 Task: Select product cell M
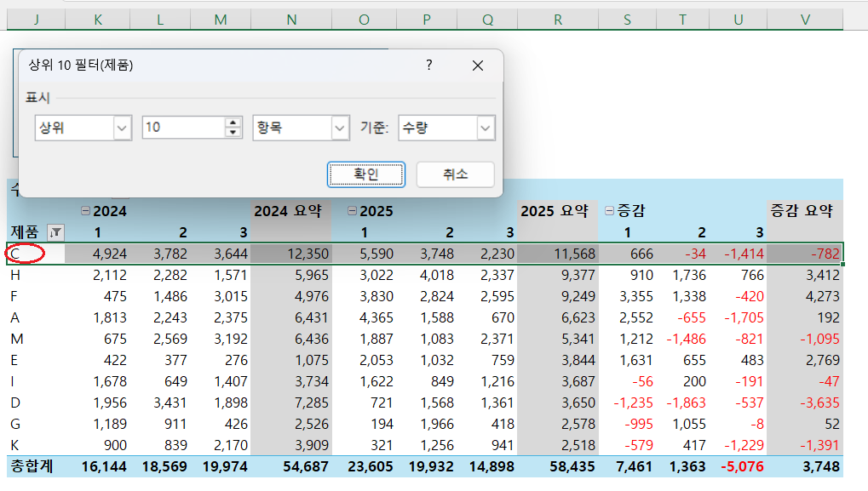[36, 339]
